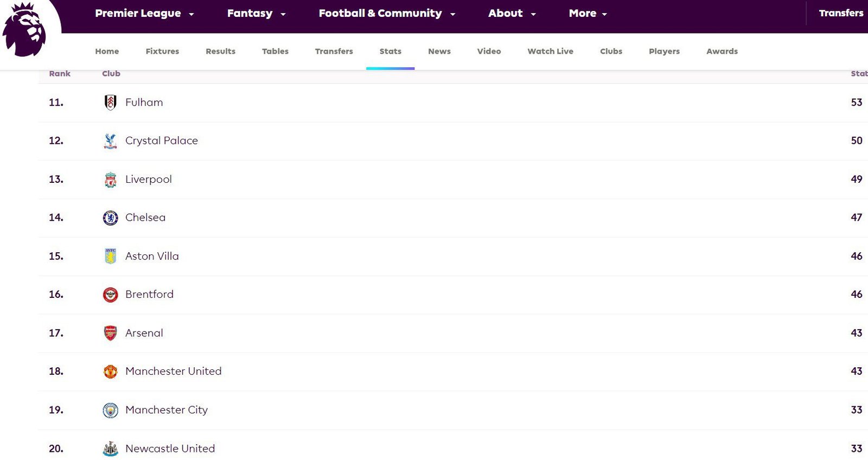Click the Arsenal club crest
Screen dimensions: 868x460
pos(110,333)
